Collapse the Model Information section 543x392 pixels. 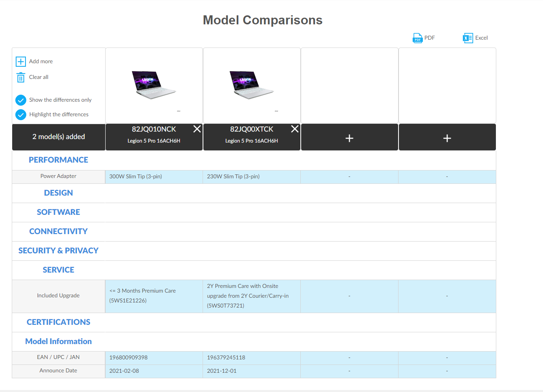[x=59, y=341]
